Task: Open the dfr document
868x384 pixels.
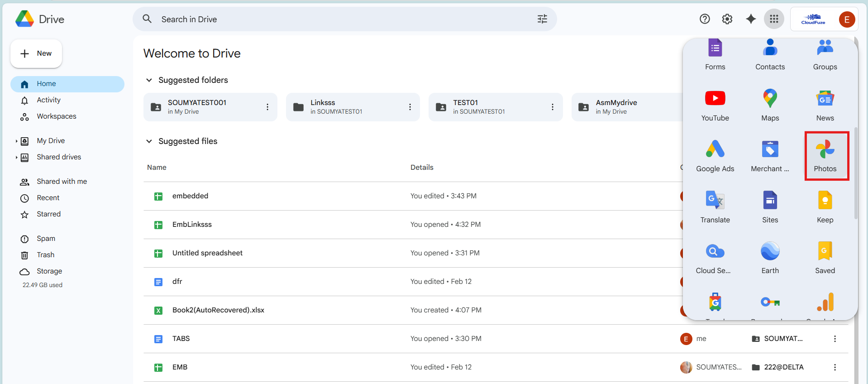Action: [x=177, y=282]
